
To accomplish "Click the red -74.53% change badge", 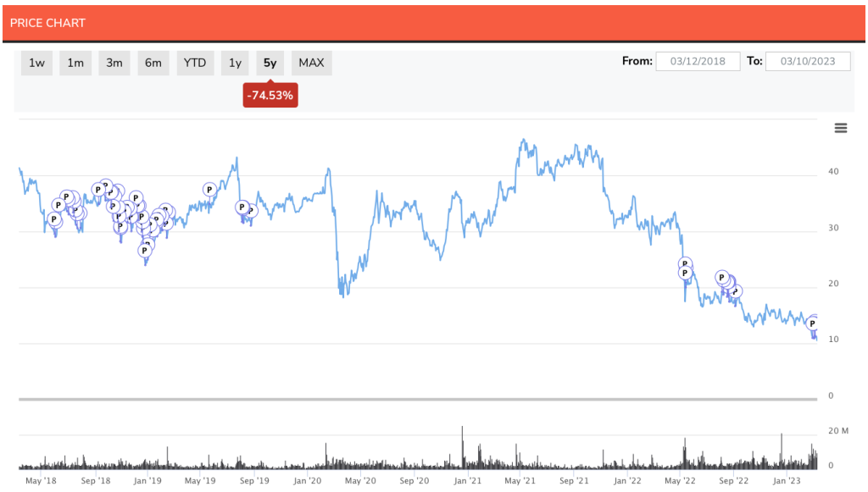I will pos(270,96).
